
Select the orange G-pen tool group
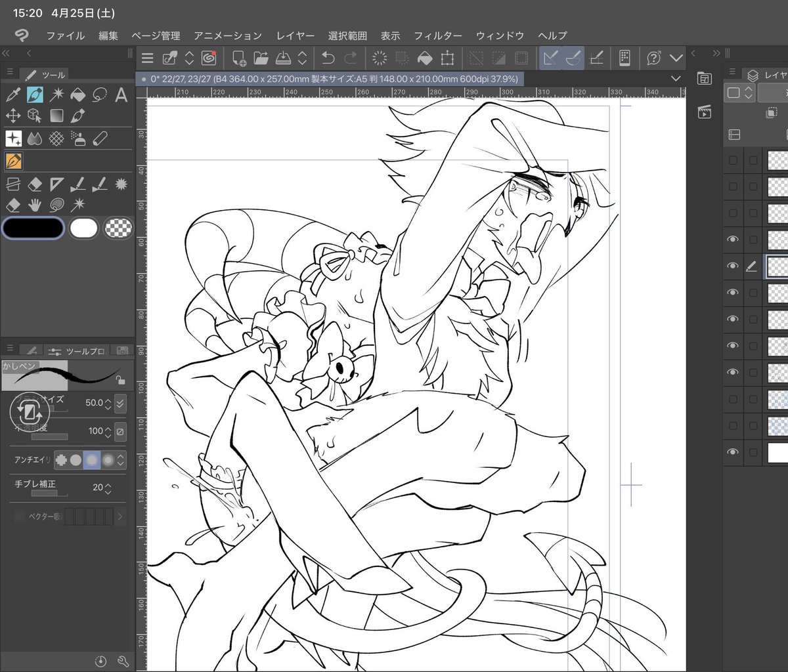(x=14, y=161)
